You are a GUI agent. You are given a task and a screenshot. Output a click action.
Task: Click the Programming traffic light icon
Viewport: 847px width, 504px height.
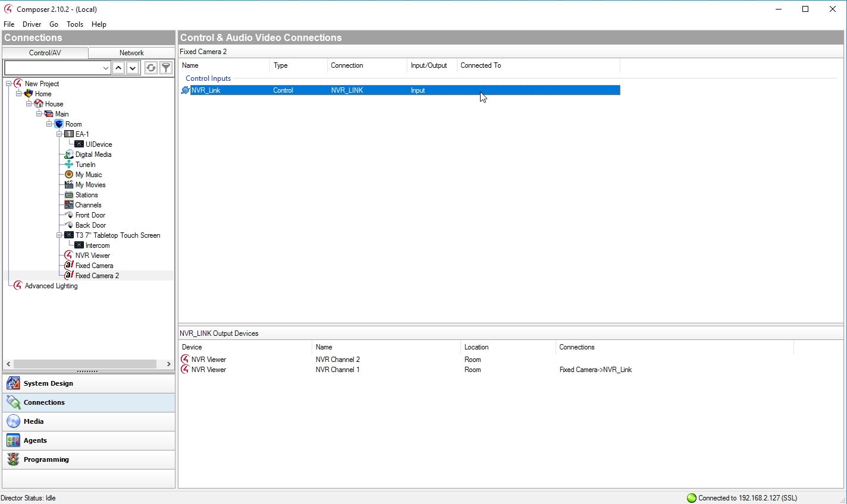pos(13,459)
